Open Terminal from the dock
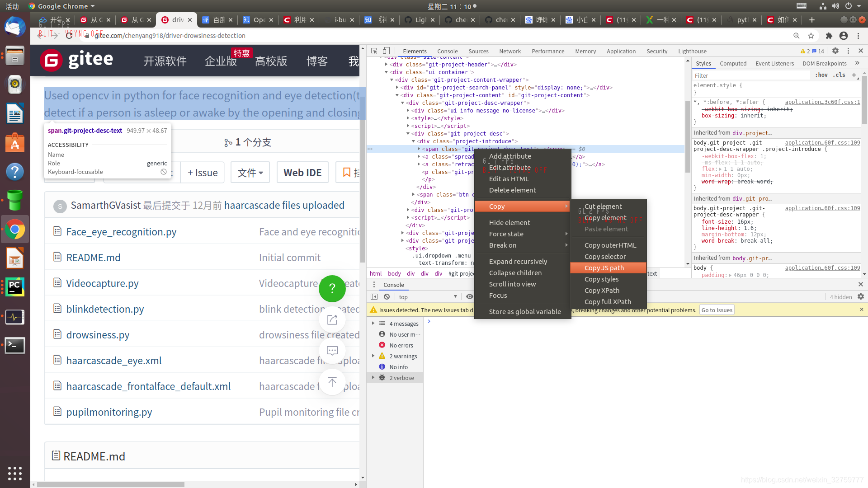Image resolution: width=868 pixels, height=488 pixels. (x=15, y=346)
